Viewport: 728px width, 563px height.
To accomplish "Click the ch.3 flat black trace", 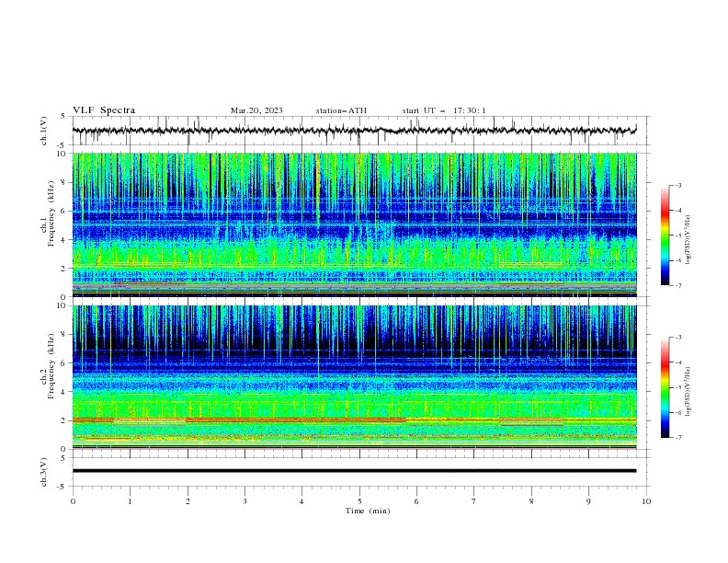I will point(354,471).
